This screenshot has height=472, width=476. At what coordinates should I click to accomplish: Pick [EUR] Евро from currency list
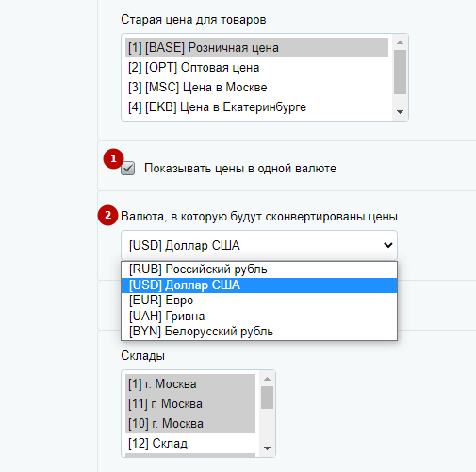(259, 301)
